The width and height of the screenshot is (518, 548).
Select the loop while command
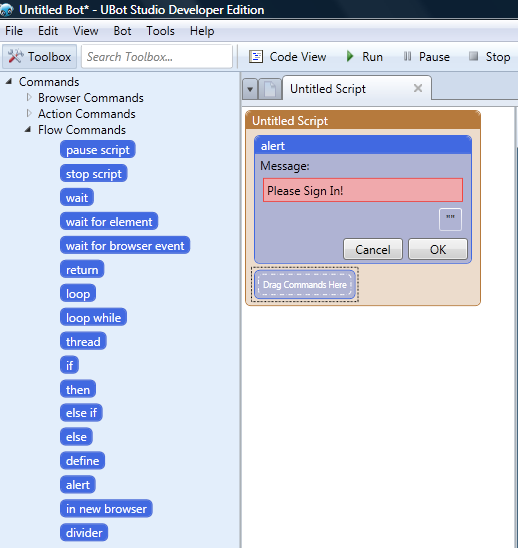pos(93,318)
